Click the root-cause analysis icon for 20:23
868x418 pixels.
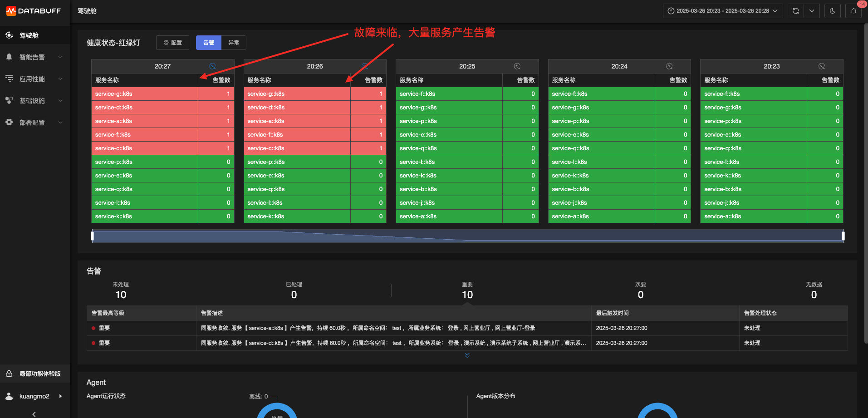(x=822, y=66)
